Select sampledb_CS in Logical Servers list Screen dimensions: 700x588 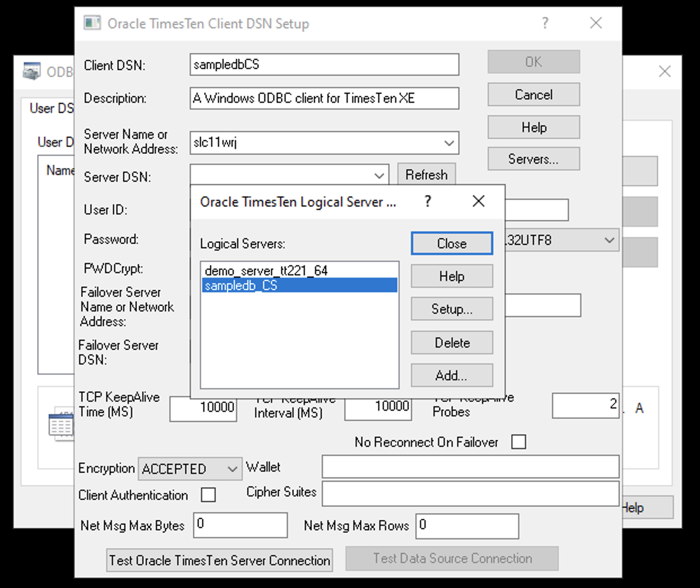[x=299, y=286]
